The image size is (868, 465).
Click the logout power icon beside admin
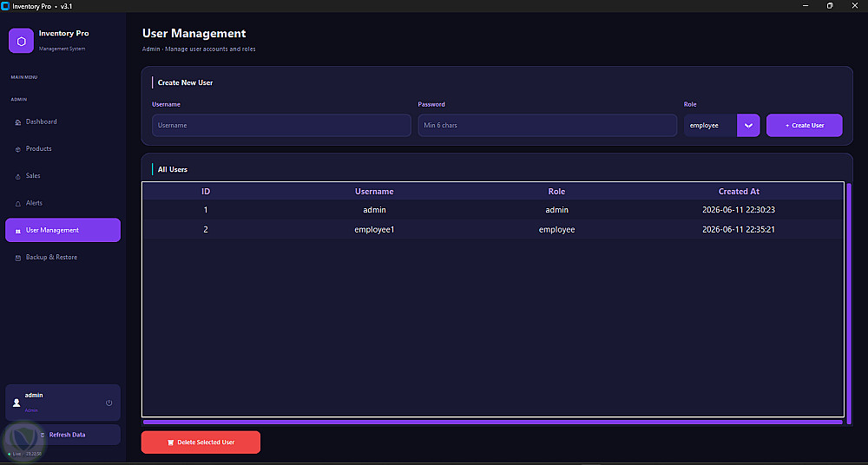109,403
